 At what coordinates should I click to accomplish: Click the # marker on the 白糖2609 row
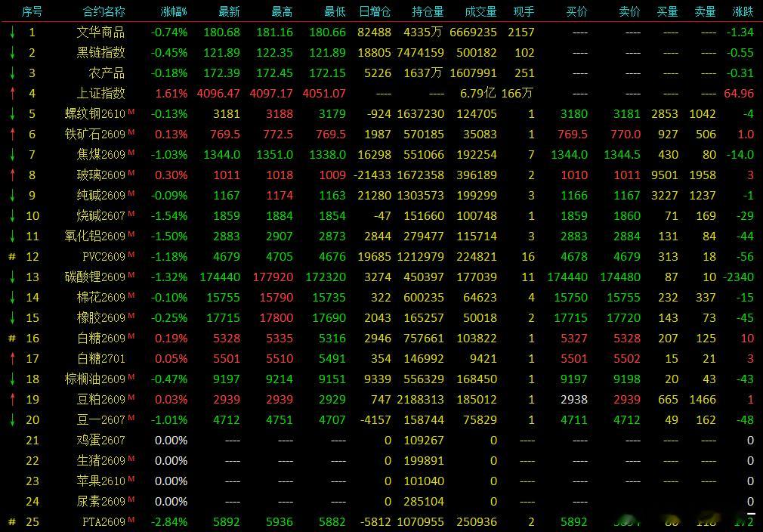coord(12,339)
